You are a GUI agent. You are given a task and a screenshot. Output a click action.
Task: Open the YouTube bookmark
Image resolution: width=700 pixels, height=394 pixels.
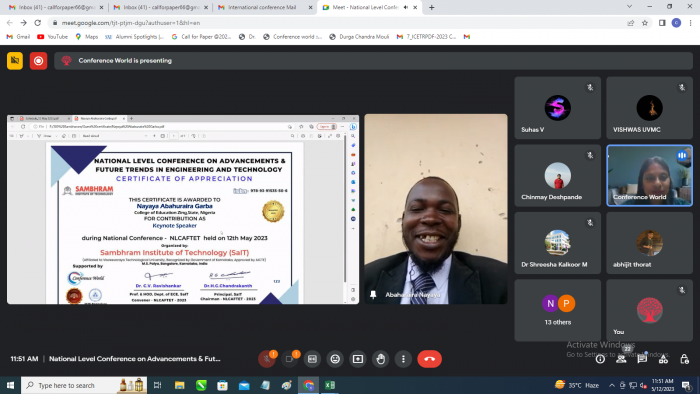point(53,37)
